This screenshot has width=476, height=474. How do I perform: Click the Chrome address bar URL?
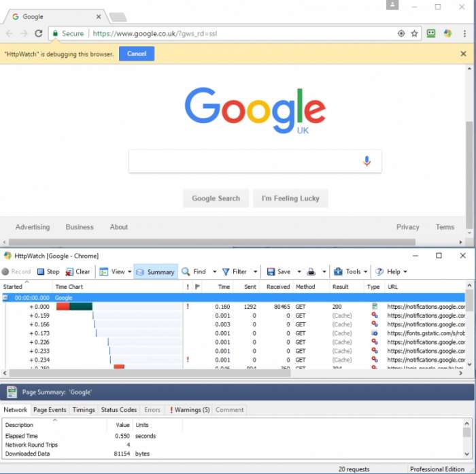click(155, 33)
